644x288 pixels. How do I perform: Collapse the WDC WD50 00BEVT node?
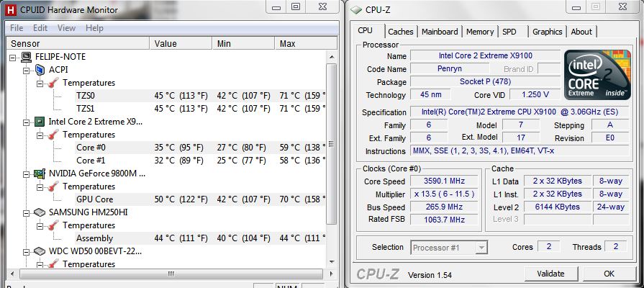pos(27,252)
